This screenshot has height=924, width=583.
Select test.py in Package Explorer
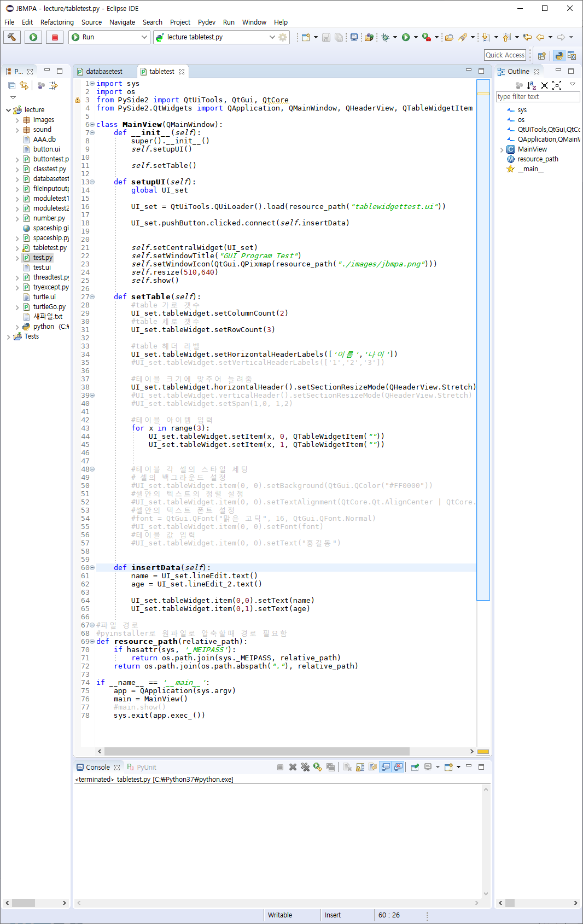pos(43,258)
